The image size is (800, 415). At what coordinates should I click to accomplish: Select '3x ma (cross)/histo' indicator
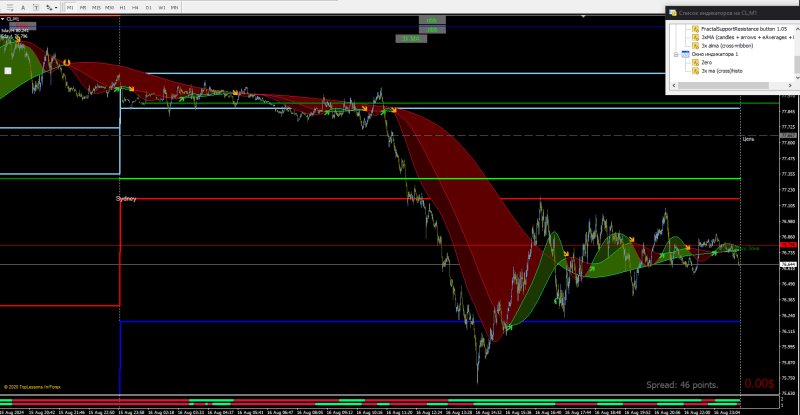(721, 71)
